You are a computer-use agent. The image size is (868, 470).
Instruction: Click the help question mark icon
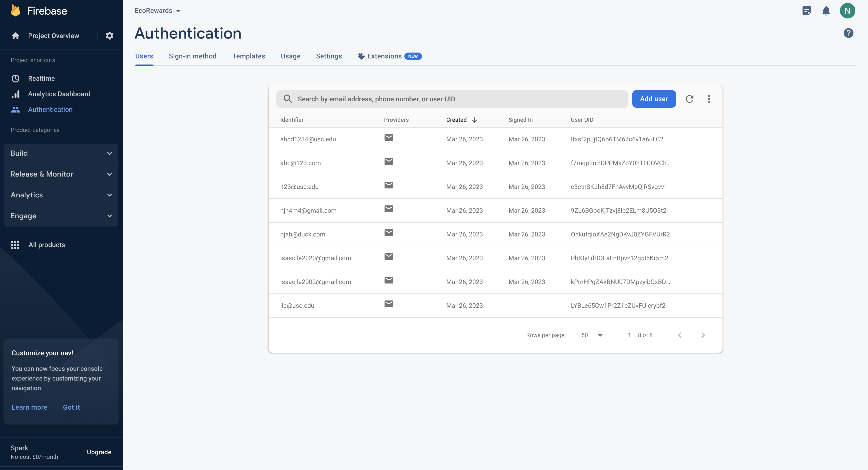(848, 33)
